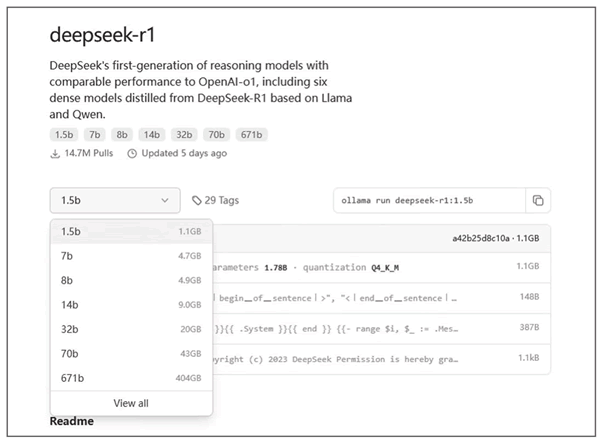Click the deepseek-r1 page title
Image resolution: width=600 pixels, height=441 pixels.
[x=103, y=35]
